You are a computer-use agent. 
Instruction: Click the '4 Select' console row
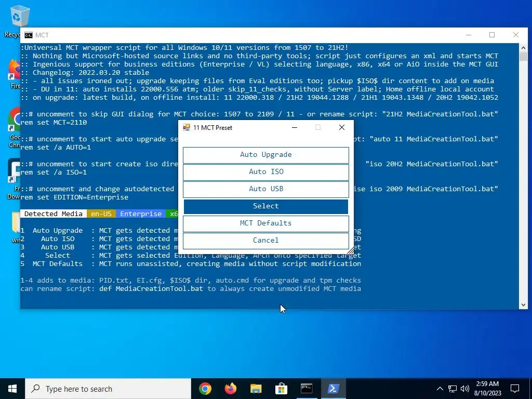coord(191,256)
